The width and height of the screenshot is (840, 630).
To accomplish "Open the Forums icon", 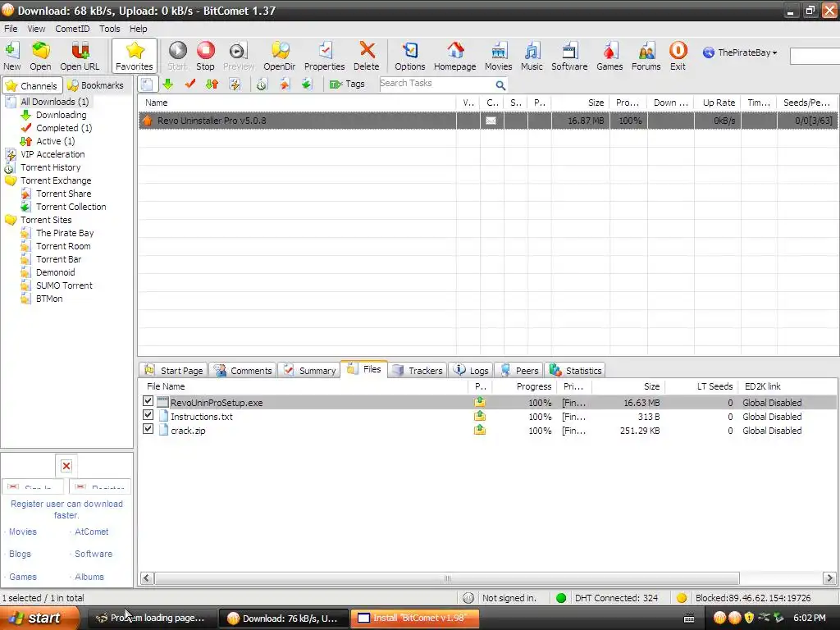I will point(646,56).
